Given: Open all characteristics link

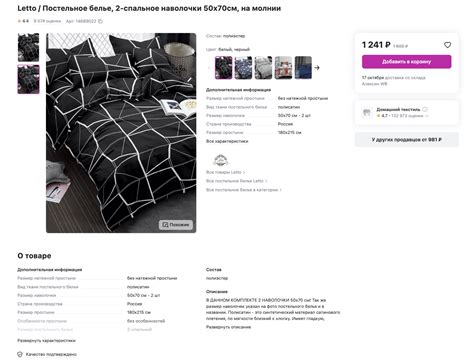Looking at the screenshot, I should [x=227, y=141].
